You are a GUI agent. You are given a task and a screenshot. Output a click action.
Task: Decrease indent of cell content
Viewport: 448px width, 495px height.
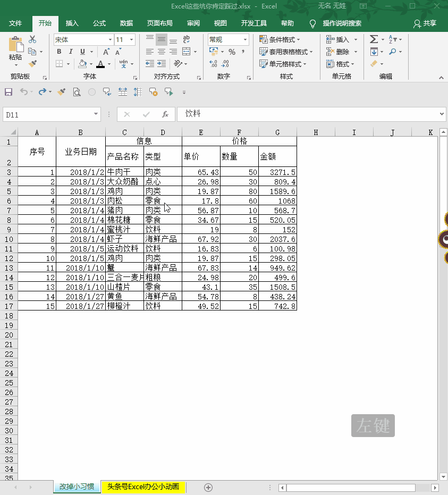150,64
